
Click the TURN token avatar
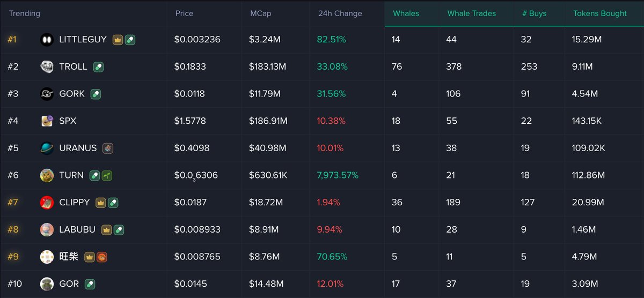pyautogui.click(x=47, y=175)
